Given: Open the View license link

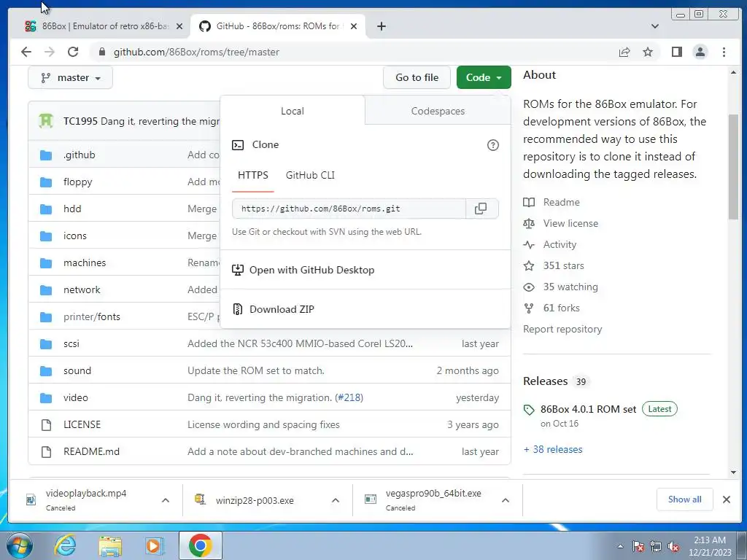Looking at the screenshot, I should (x=561, y=223).
